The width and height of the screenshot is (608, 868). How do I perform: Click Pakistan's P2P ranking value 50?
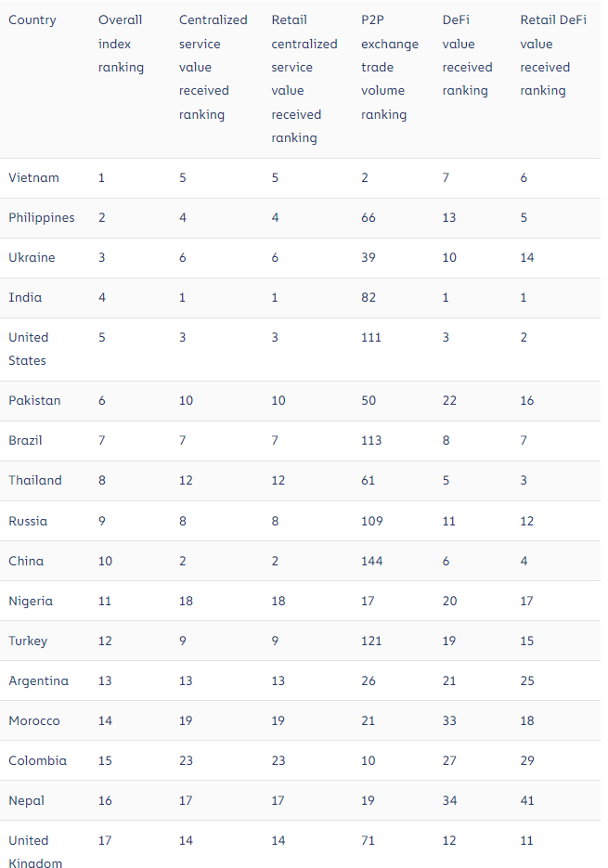coord(369,400)
